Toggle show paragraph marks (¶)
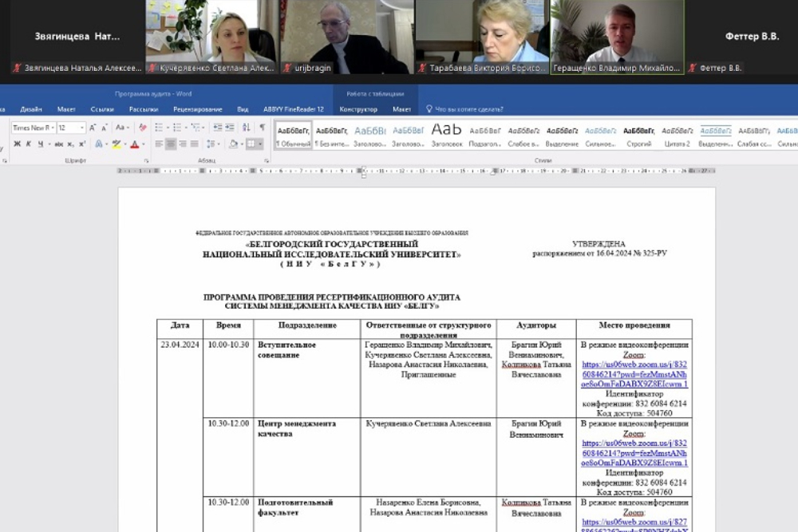Image resolution: width=798 pixels, height=532 pixels. click(x=262, y=128)
